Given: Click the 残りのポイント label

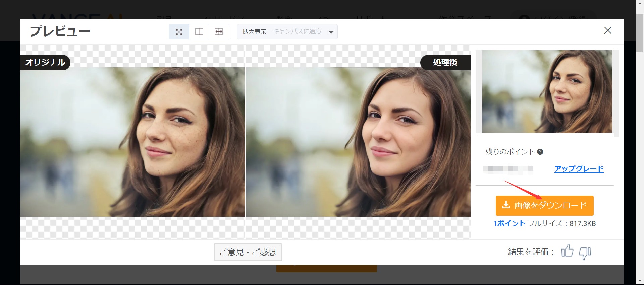Looking at the screenshot, I should 510,152.
